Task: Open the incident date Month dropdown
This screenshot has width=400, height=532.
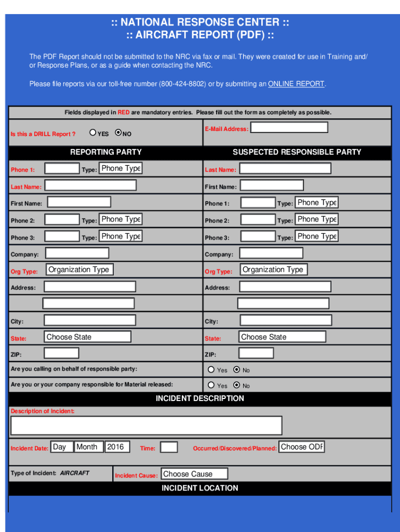Action: pyautogui.click(x=88, y=447)
